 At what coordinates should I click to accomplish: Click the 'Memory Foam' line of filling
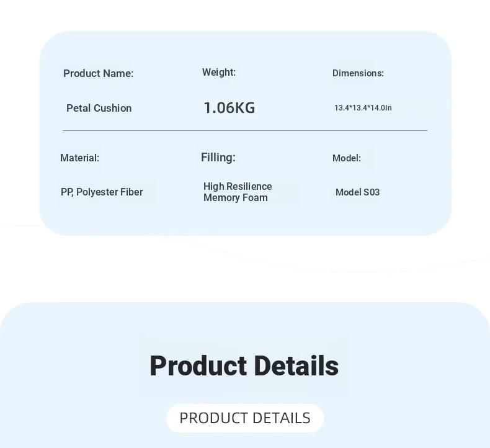[236, 197]
